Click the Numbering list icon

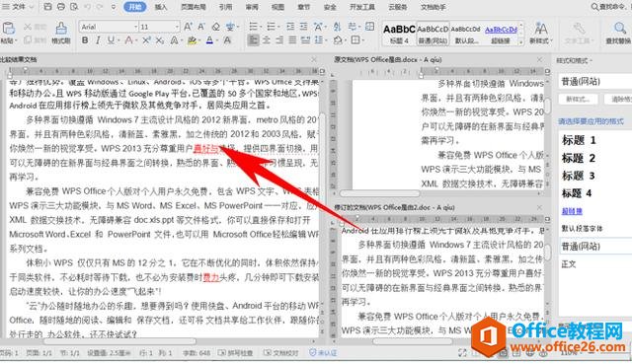[271, 27]
